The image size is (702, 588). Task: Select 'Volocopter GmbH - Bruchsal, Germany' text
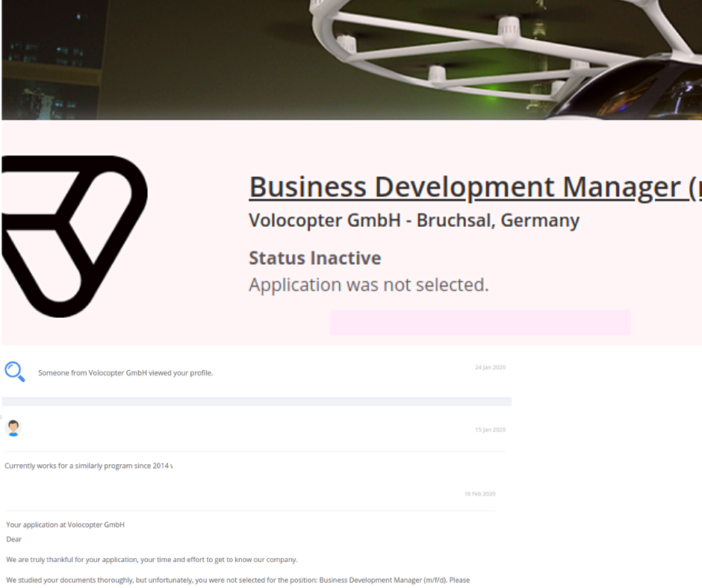[414, 221]
